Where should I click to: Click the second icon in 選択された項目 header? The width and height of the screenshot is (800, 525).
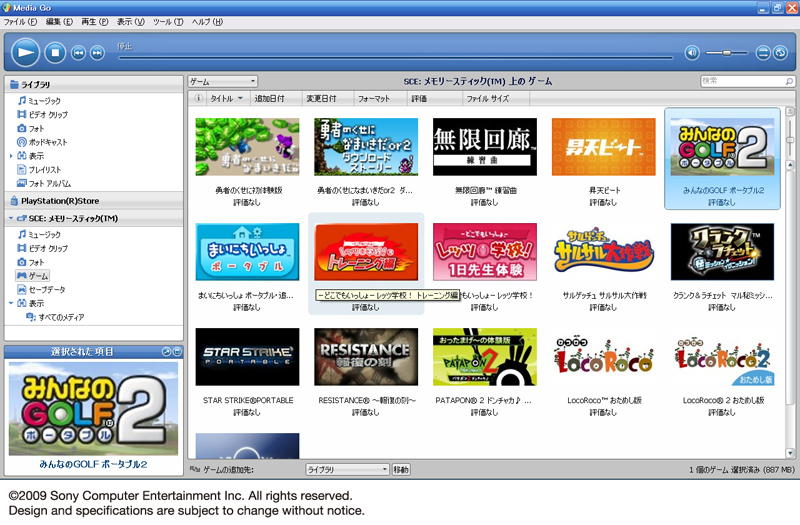coord(177,352)
